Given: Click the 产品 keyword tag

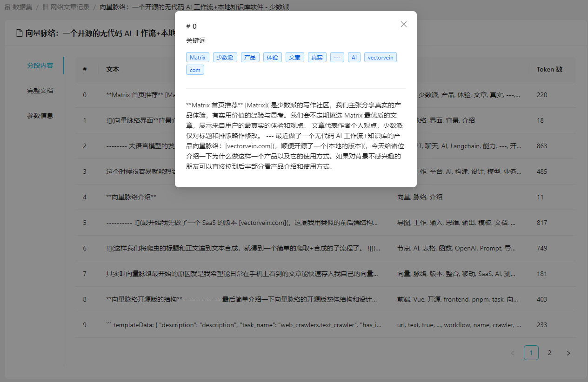Looking at the screenshot, I should [250, 58].
